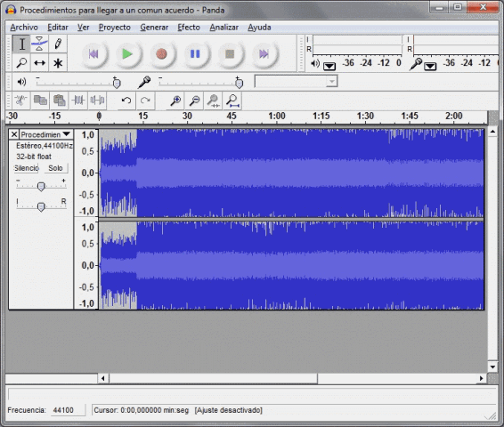Redo the last action
The width and height of the screenshot is (504, 427).
pos(145,101)
